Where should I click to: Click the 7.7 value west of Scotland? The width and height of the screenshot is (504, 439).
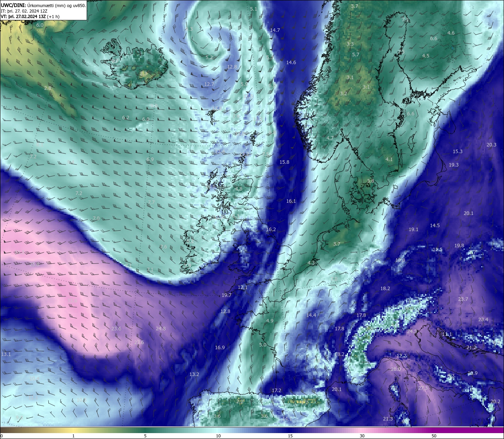coord(151,202)
